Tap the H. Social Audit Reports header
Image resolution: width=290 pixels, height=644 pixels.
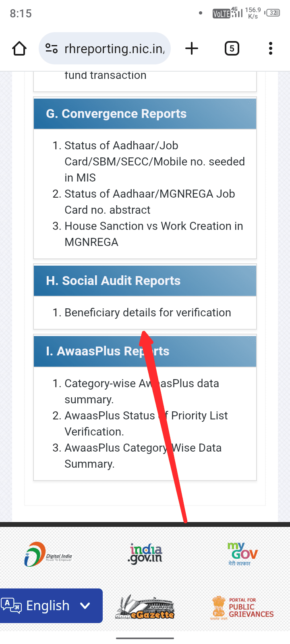113,281
